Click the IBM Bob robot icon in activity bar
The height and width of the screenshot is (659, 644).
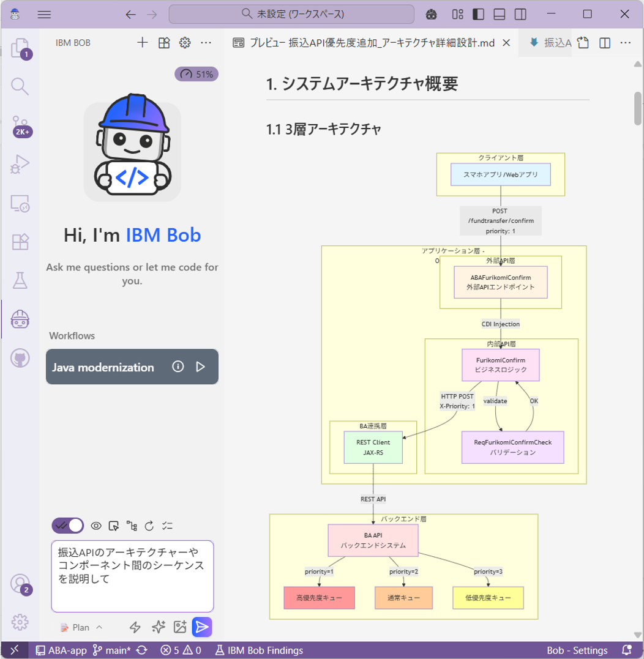tap(20, 319)
